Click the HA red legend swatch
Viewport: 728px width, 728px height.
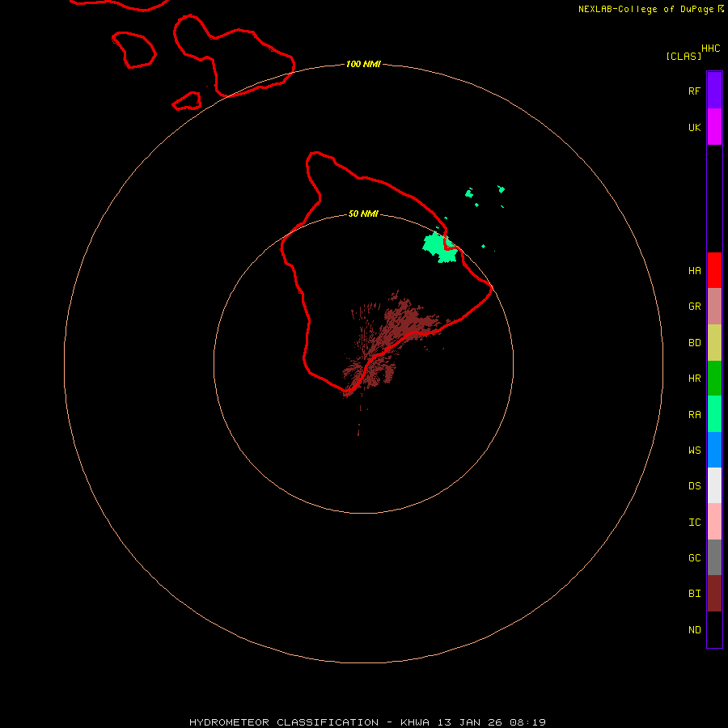714,270
